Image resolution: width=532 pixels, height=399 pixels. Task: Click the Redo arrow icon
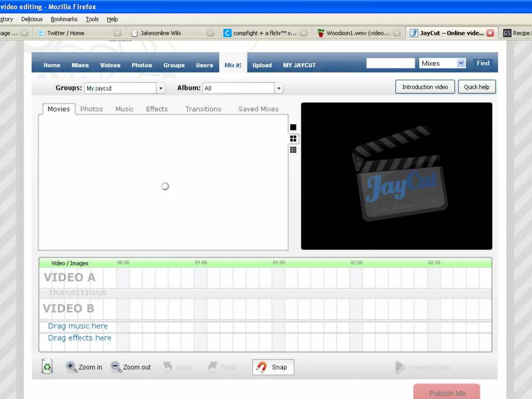[213, 367]
